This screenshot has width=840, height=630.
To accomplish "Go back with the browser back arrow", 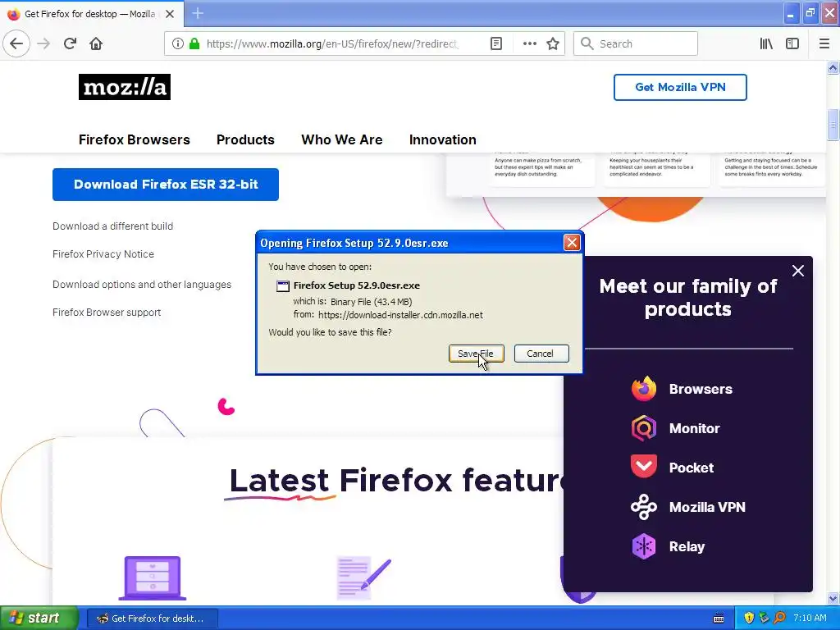I will (x=16, y=43).
